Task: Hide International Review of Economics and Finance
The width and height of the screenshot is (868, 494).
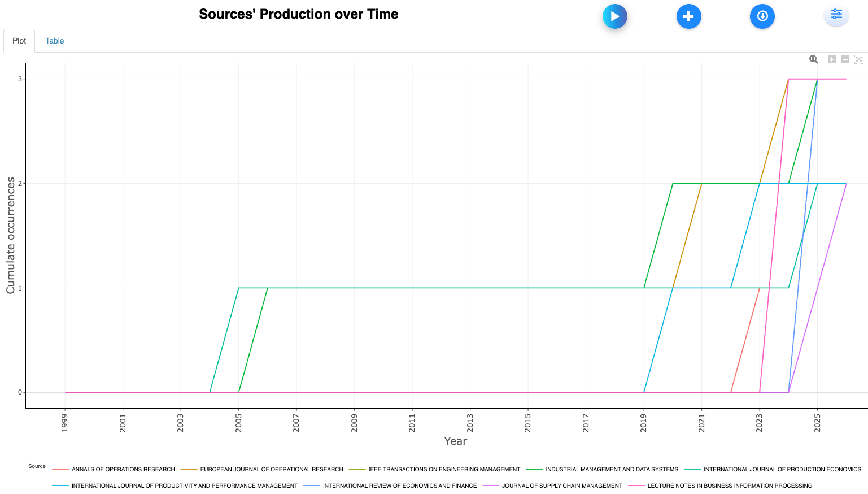Action: point(399,486)
